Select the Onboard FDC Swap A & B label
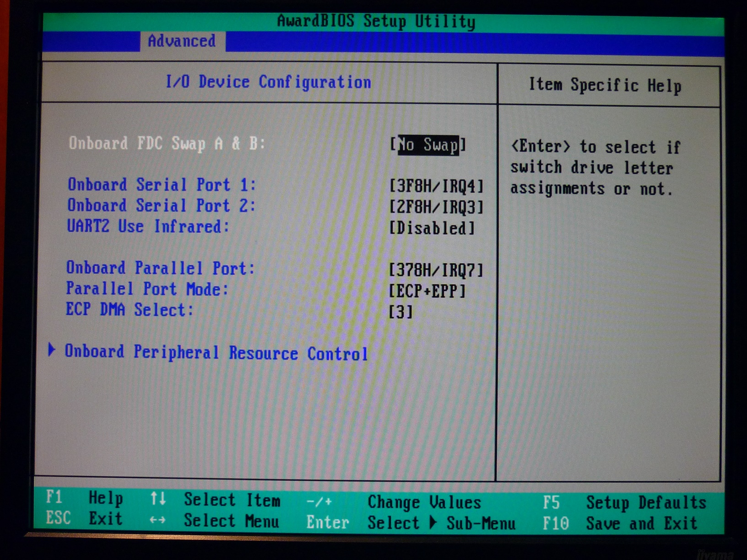The width and height of the screenshot is (747, 560). (x=167, y=144)
